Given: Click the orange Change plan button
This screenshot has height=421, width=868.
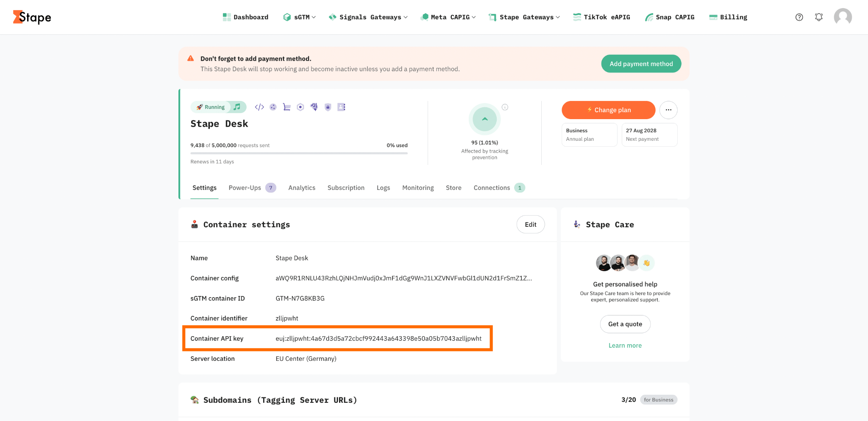Looking at the screenshot, I should 609,110.
